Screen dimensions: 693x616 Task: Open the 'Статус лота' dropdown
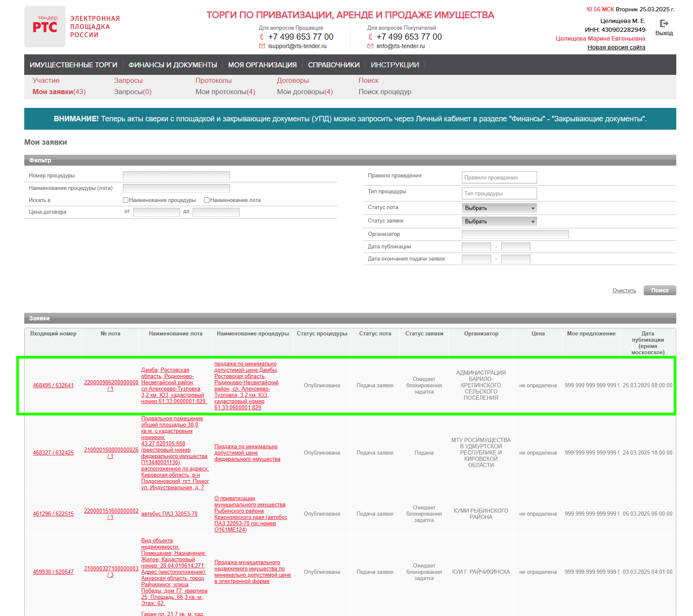pyautogui.click(x=499, y=208)
